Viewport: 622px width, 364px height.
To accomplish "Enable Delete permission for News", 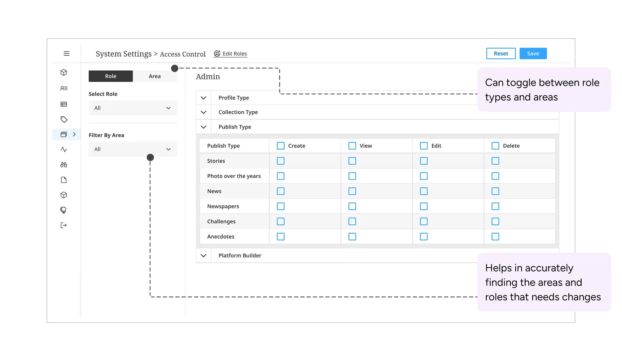I will [x=495, y=191].
